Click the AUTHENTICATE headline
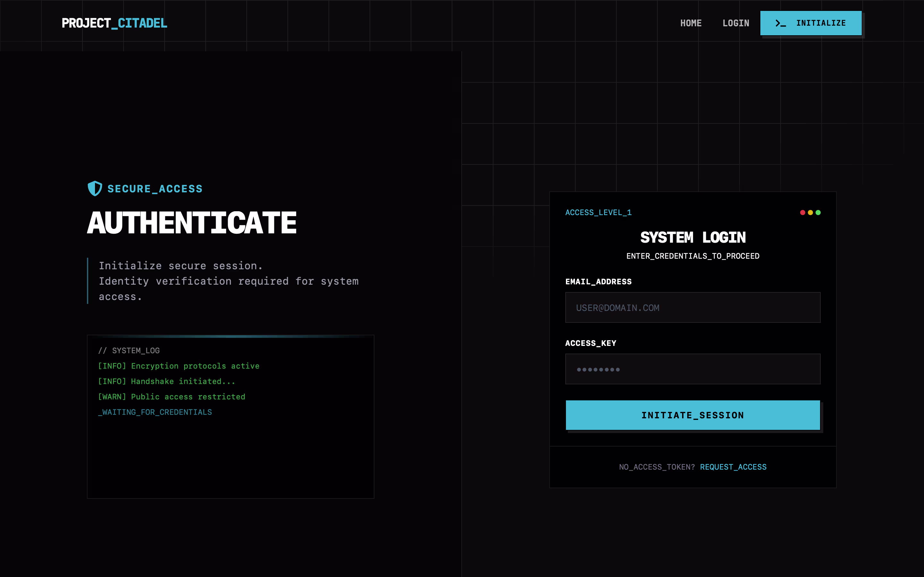 pos(192,223)
